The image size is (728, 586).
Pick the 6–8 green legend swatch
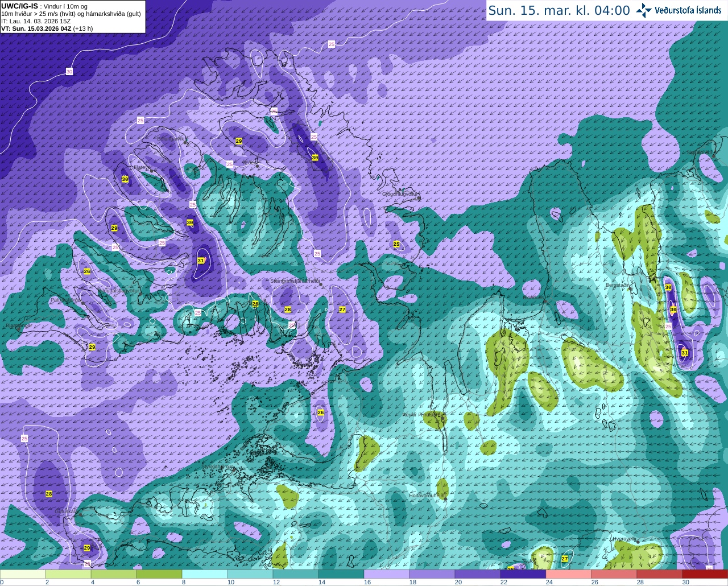point(159,574)
